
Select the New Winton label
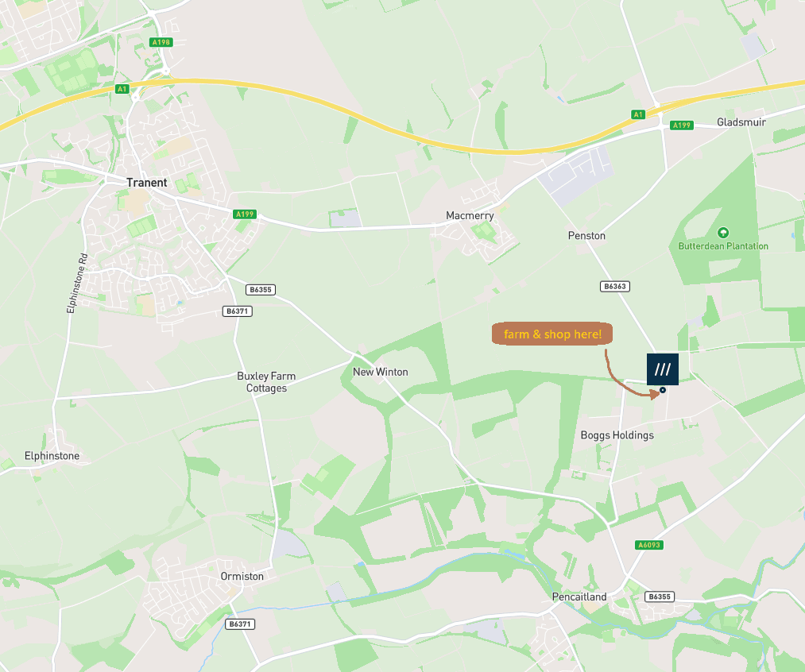click(381, 372)
